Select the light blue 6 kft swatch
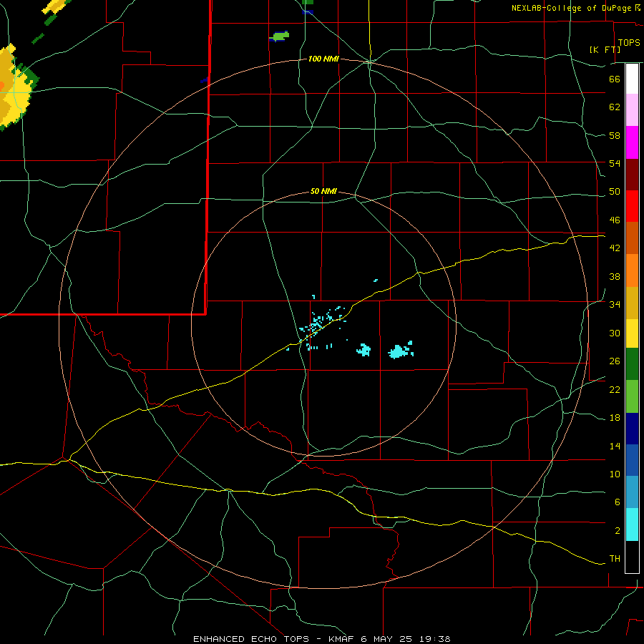This screenshot has width=644, height=644. pyautogui.click(x=632, y=492)
